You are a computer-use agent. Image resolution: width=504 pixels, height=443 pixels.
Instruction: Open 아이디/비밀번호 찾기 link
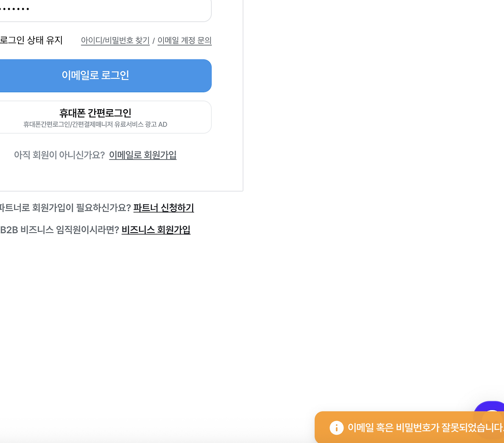point(115,40)
